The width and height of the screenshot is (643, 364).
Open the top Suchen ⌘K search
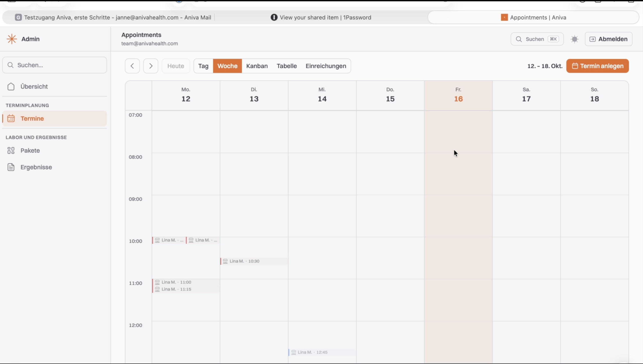537,39
